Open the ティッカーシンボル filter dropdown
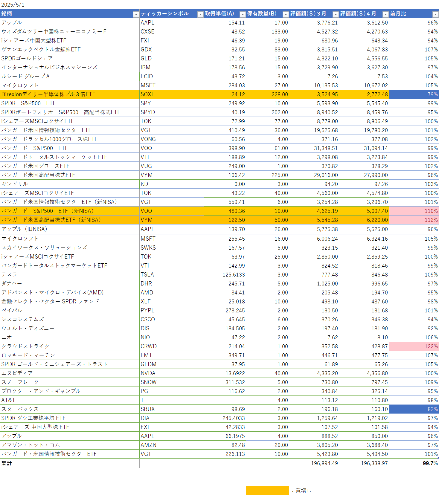Image resolution: width=439 pixels, height=504 pixels. coord(200,14)
